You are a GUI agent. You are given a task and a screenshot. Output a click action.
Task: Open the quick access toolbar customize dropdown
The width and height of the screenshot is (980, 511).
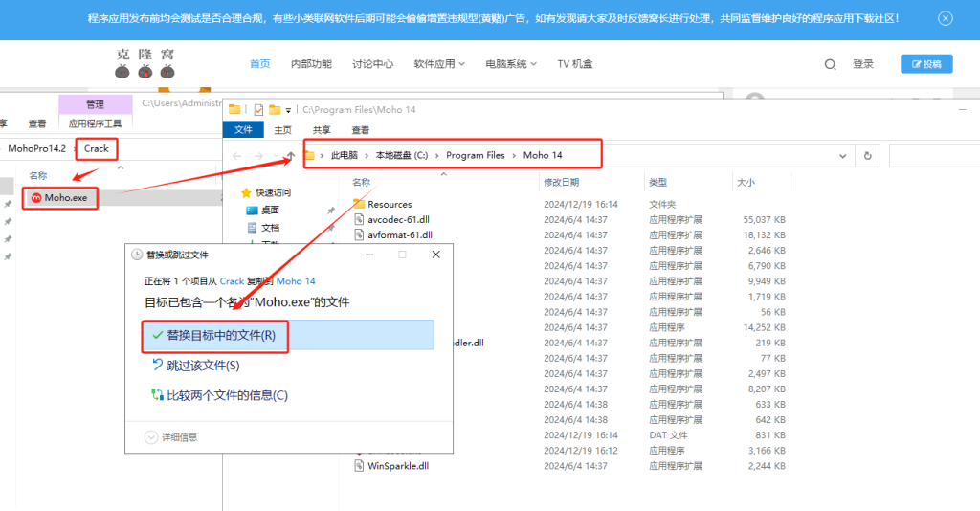click(288, 111)
